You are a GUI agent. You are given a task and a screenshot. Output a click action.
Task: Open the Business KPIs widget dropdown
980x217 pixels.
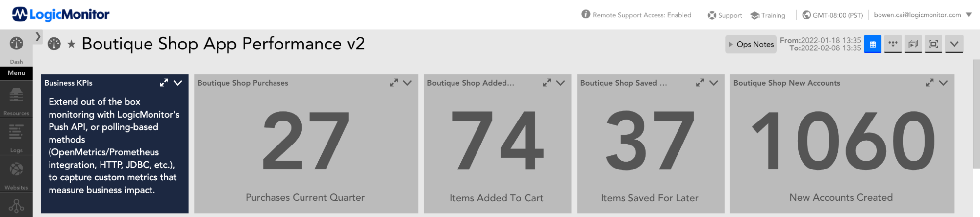[178, 83]
